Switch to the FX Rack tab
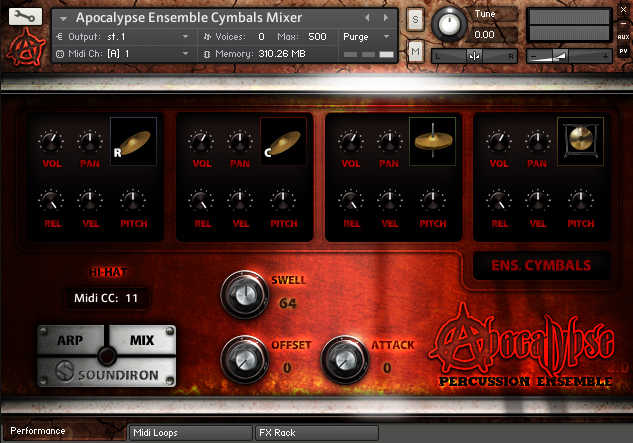 click(x=317, y=433)
